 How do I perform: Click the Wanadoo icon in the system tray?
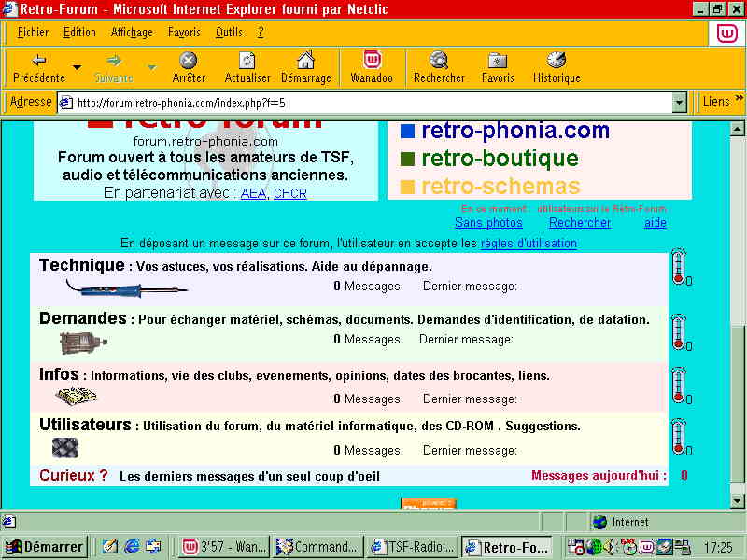coord(647,547)
